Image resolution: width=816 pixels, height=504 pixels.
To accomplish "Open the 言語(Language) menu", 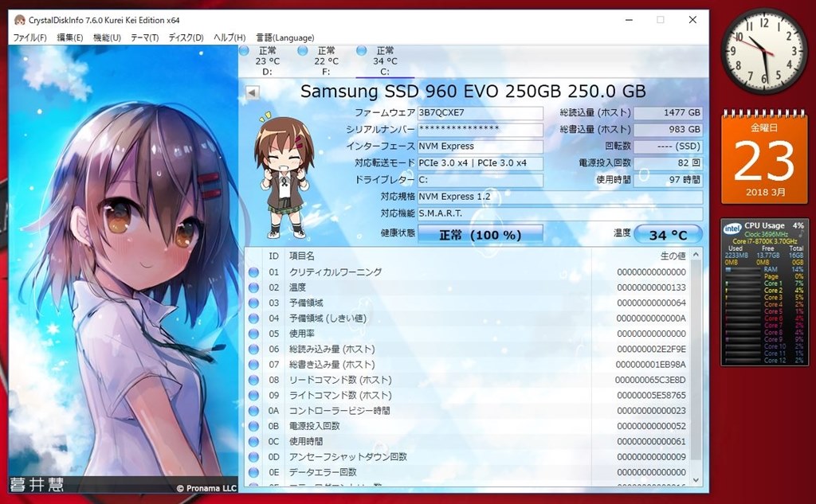I will [x=284, y=37].
